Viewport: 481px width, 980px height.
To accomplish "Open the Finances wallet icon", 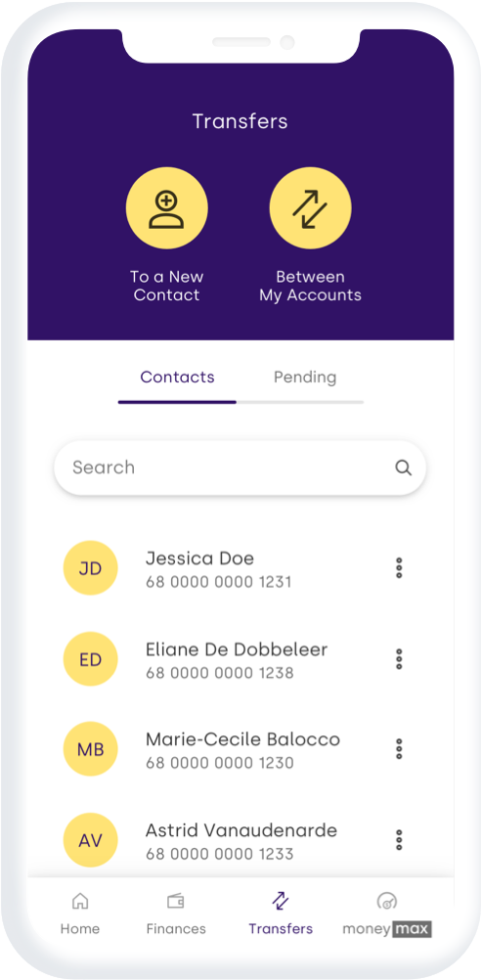I will (x=176, y=901).
